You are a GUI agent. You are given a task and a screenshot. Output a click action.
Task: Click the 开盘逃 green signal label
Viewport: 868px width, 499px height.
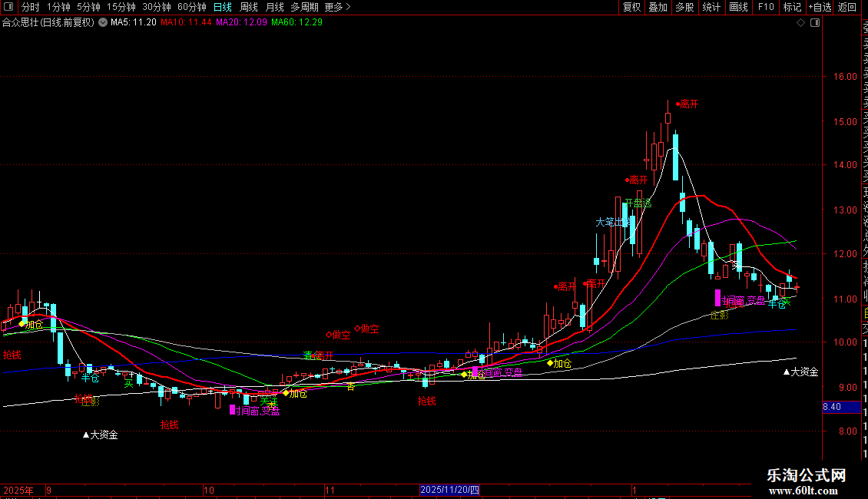[x=638, y=203]
